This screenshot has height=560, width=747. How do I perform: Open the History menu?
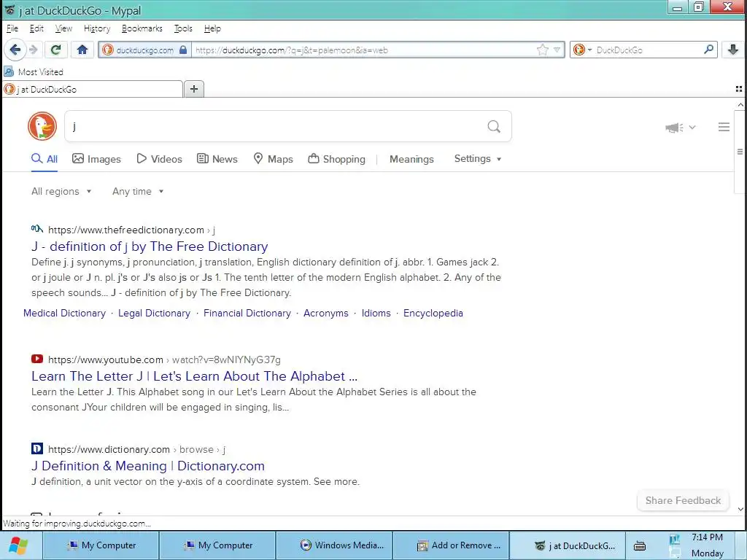coord(97,28)
